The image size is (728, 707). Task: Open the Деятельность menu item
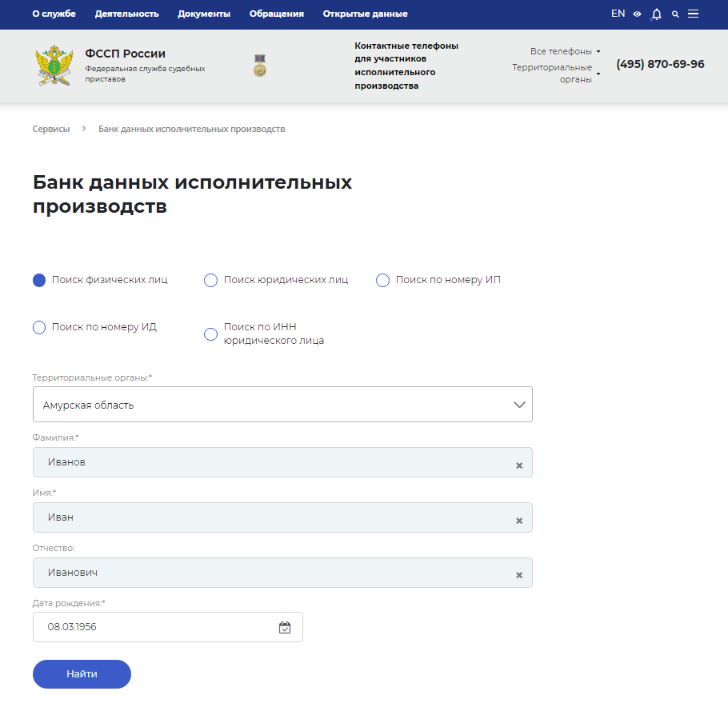click(126, 14)
